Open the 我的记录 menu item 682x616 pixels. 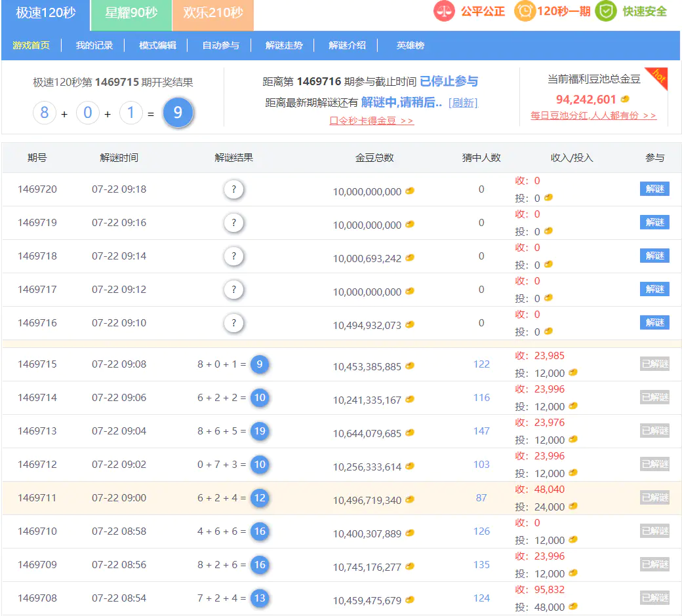coord(94,45)
